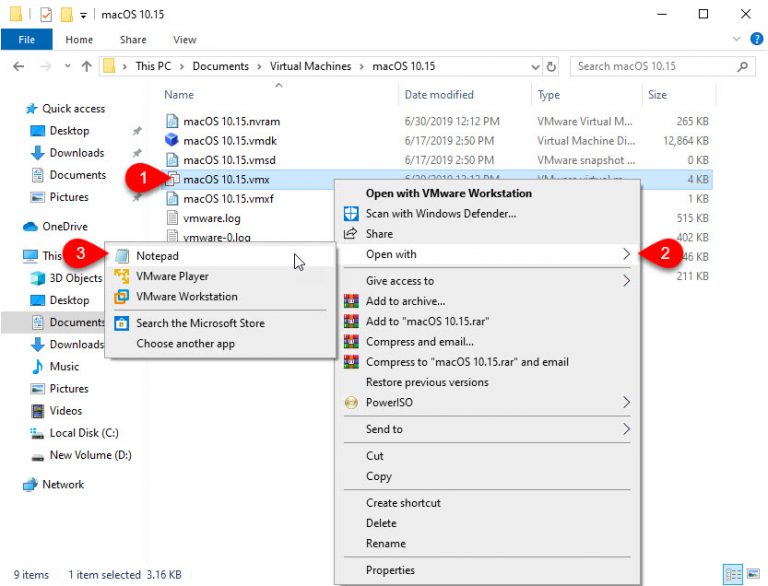The height and width of the screenshot is (586, 768).
Task: Click the Notepad icon in Open with submenu
Action: tap(122, 256)
